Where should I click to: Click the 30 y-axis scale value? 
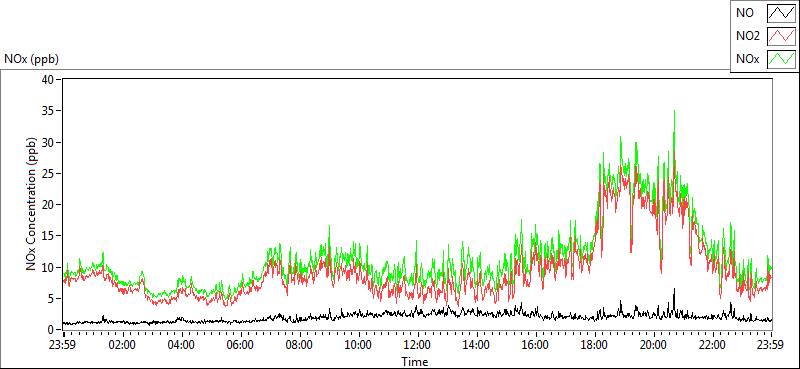coord(48,142)
